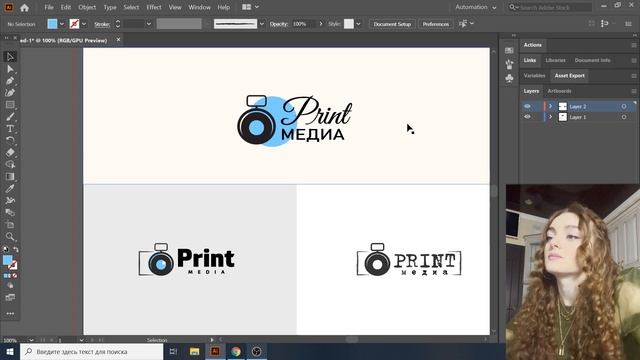The width and height of the screenshot is (640, 360).
Task: Select the Type tool
Action: click(x=10, y=129)
